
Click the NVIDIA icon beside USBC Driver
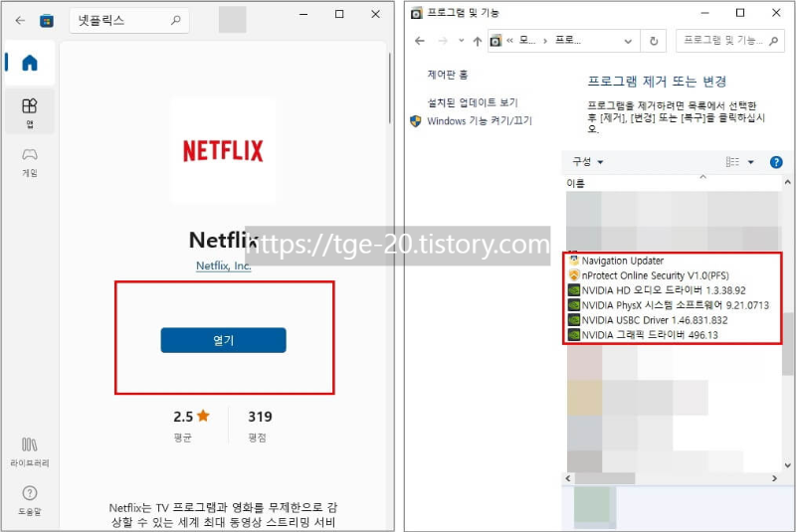[x=574, y=320]
